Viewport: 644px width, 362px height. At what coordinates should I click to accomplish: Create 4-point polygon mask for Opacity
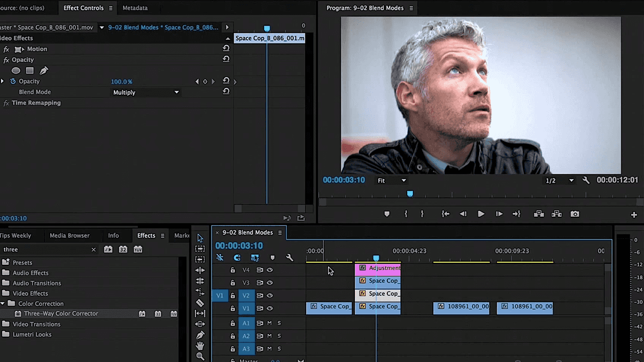click(x=30, y=70)
